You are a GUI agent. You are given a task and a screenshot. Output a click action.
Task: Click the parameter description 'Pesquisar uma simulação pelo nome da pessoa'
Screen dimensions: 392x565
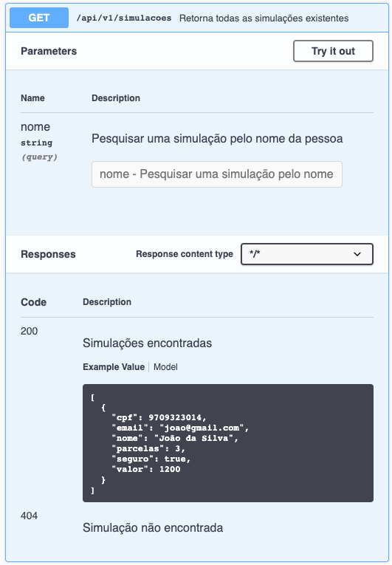click(217, 138)
